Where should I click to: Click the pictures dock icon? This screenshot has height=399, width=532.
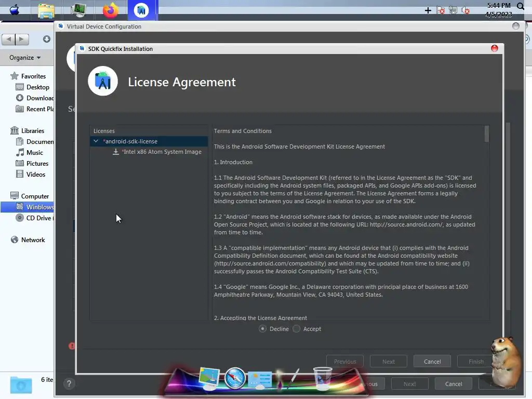coord(209,378)
